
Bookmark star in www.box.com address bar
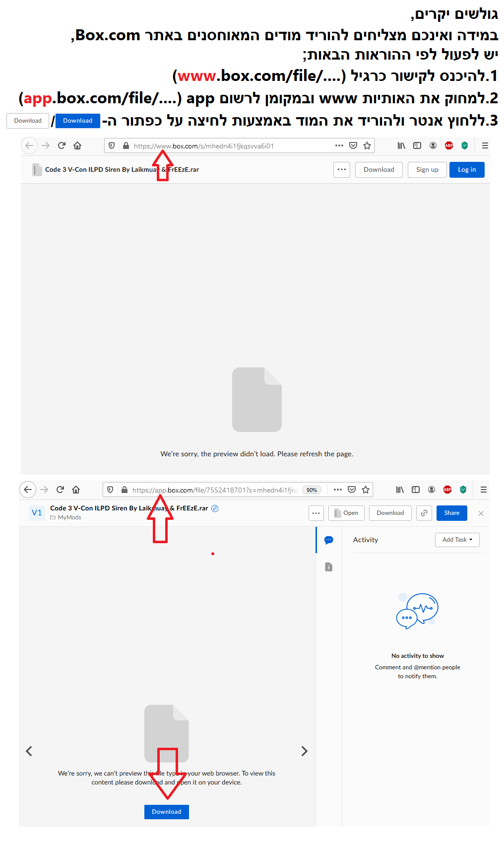(x=367, y=145)
